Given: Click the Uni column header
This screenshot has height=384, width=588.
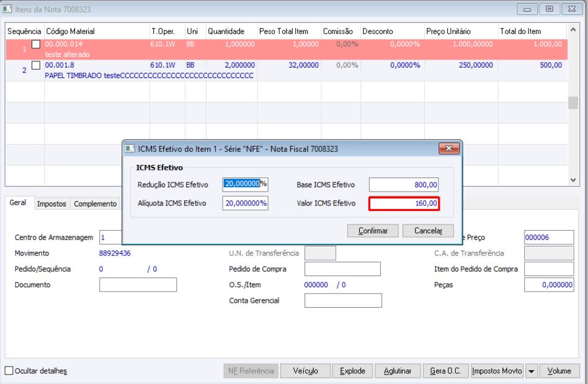Looking at the screenshot, I should point(195,32).
